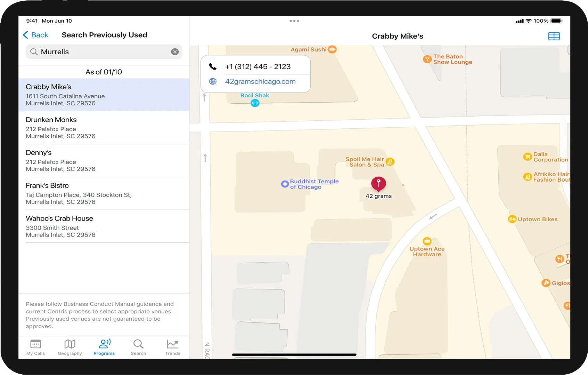The image size is (588, 375).
Task: Tap the Bodi Shak fitness marker
Action: pos(255,103)
